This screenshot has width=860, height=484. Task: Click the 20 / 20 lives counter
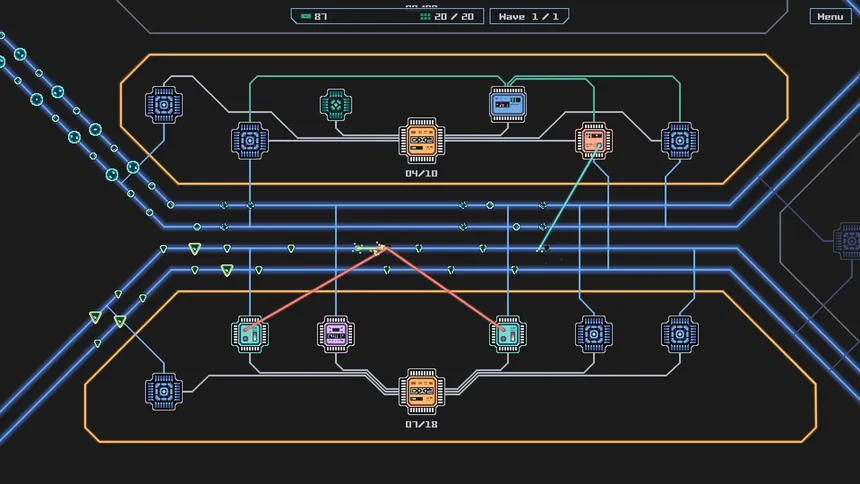[x=447, y=16]
